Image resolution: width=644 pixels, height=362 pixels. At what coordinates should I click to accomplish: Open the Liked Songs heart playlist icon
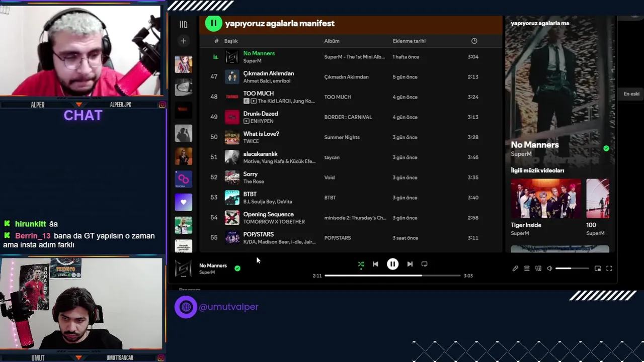pos(183,202)
